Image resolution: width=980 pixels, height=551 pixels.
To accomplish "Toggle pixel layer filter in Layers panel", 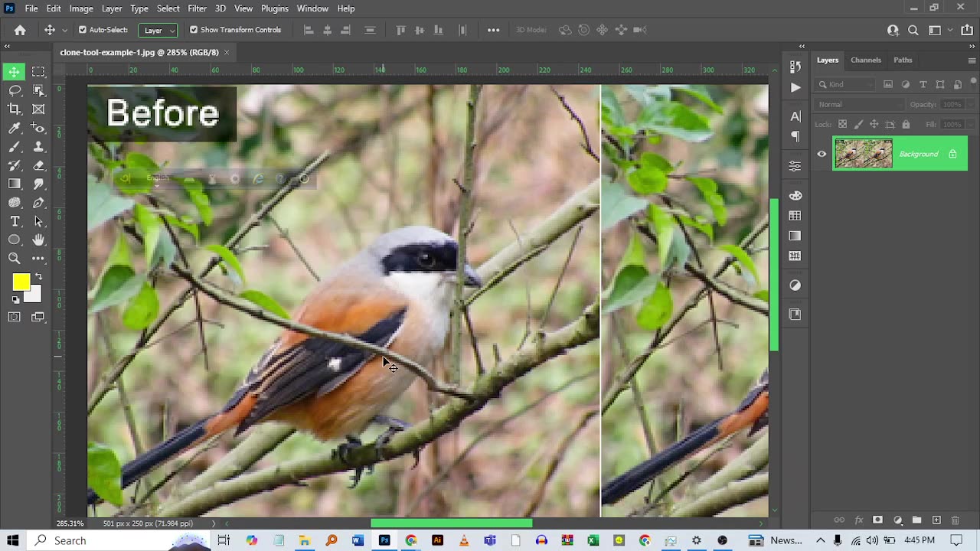I will pyautogui.click(x=888, y=84).
